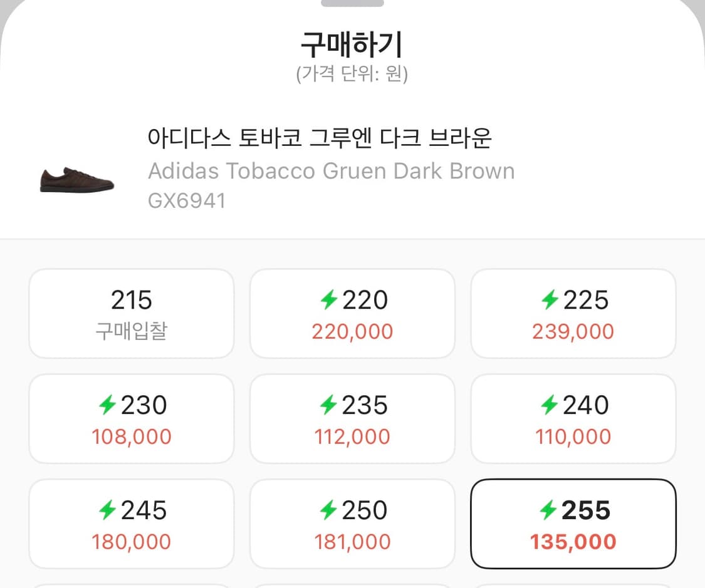Click the 135,000 price on size 255
705x588 pixels.
click(573, 542)
